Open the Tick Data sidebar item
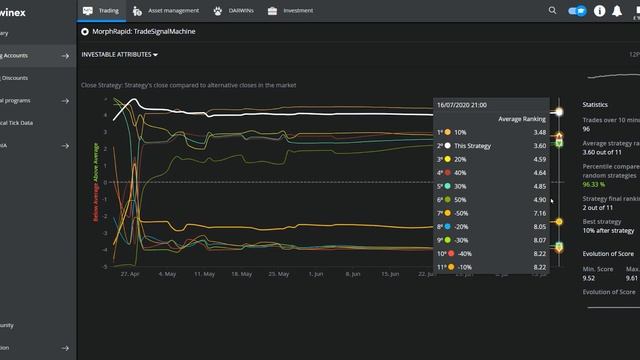Image resolution: width=640 pixels, height=360 pixels. (17, 123)
